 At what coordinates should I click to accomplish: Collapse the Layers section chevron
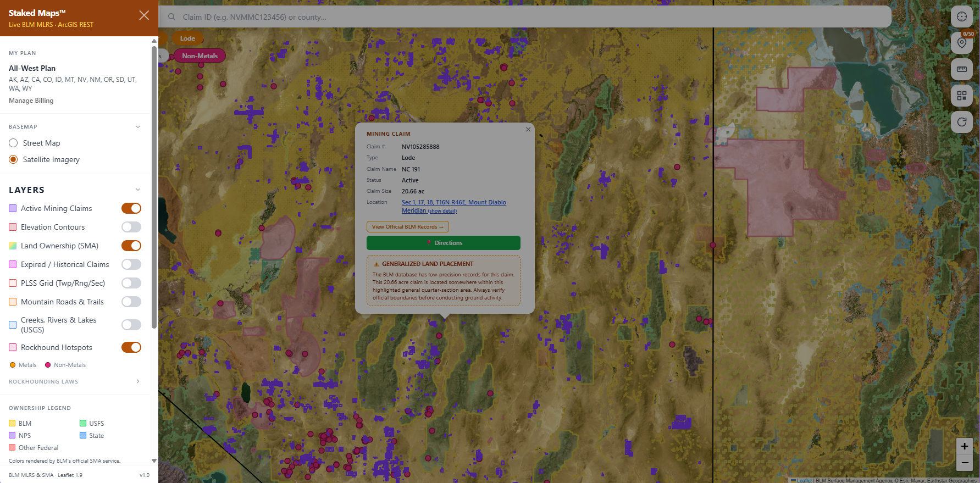[x=138, y=190]
